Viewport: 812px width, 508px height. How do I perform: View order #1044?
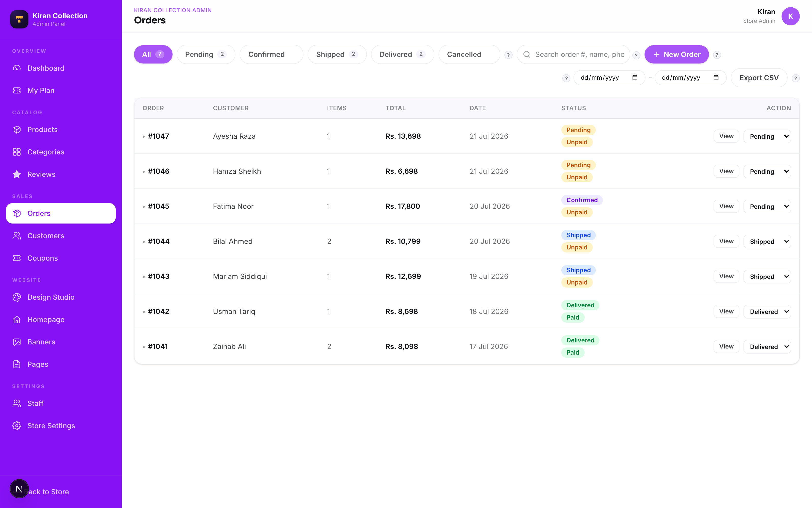point(726,241)
